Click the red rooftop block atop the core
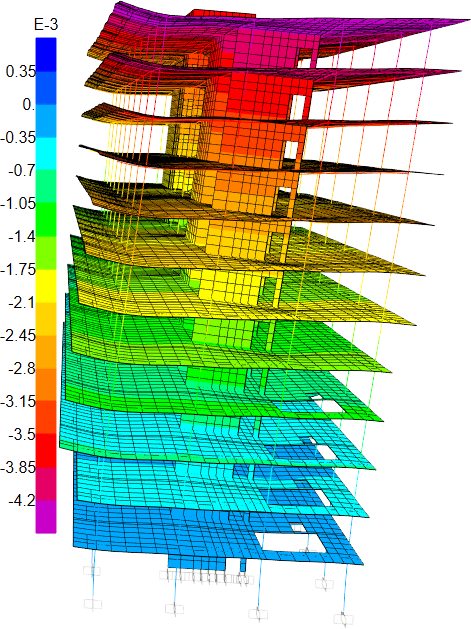Screen dimensions: 471x629 pyautogui.click(x=222, y=14)
